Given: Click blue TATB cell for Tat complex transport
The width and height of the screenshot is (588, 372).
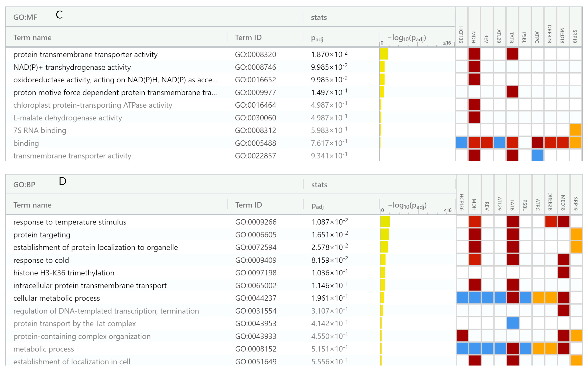Looking at the screenshot, I should coord(513,323).
